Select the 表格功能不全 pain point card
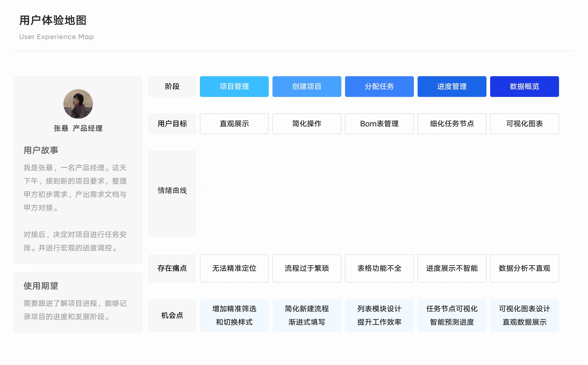 click(379, 268)
